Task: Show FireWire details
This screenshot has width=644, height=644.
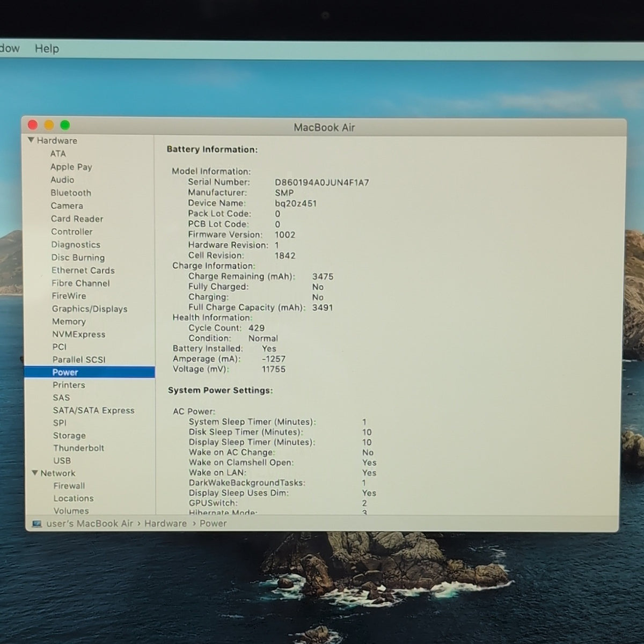Action: point(69,296)
